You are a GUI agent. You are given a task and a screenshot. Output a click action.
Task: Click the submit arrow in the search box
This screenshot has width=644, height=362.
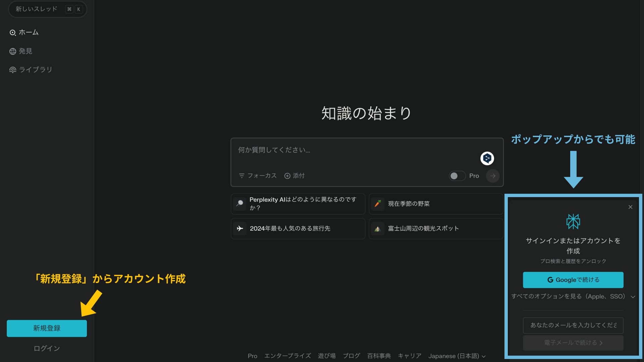pos(492,176)
